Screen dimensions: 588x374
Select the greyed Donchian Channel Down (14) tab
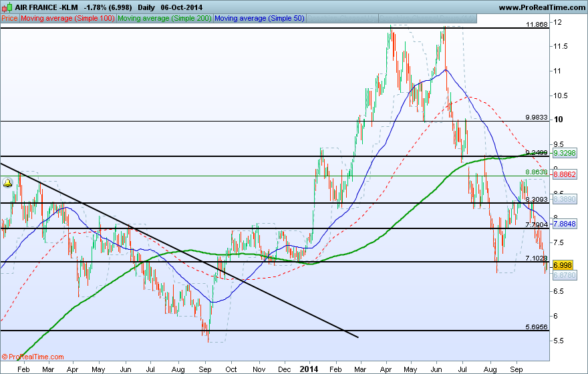428,18
